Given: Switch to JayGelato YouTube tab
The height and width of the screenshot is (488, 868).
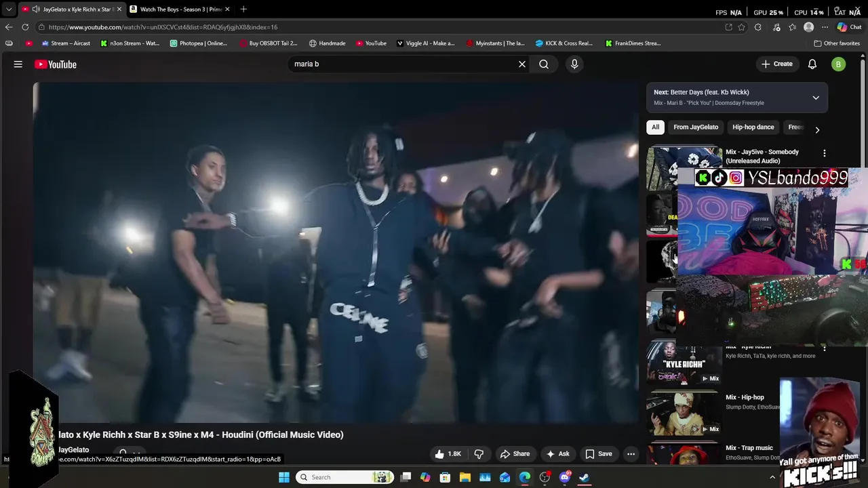Looking at the screenshot, I should point(71,9).
